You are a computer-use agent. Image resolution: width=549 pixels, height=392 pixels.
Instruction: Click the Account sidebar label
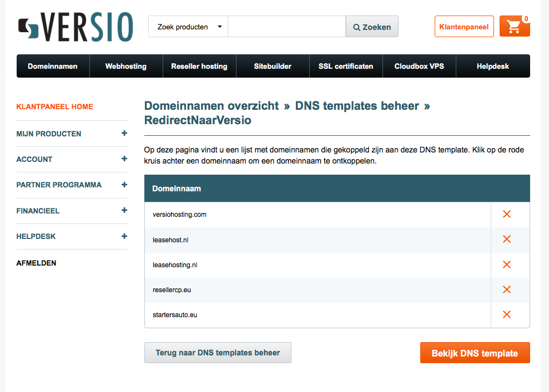(34, 160)
